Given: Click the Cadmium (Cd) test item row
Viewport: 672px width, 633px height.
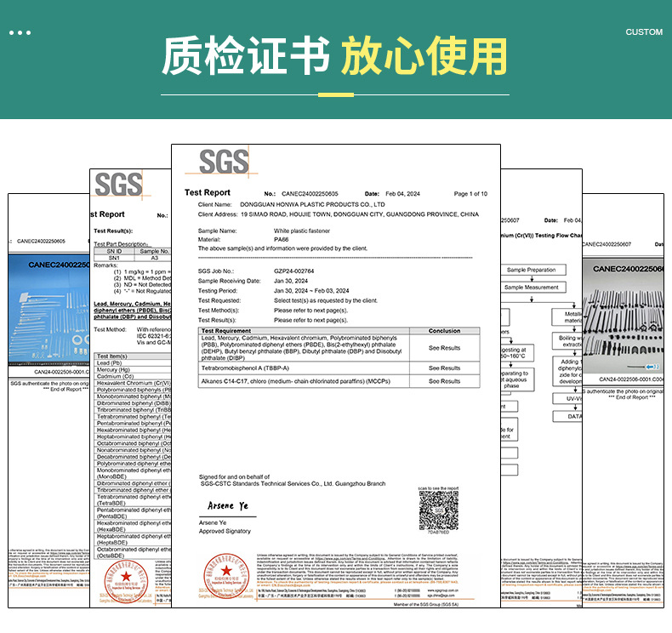Looking at the screenshot, I should click(x=133, y=376).
